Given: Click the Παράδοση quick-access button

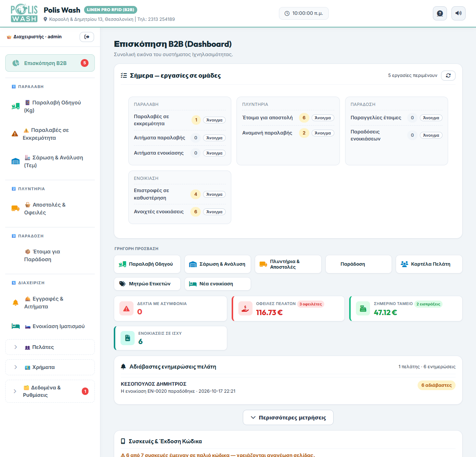Looking at the screenshot, I should coord(358,264).
